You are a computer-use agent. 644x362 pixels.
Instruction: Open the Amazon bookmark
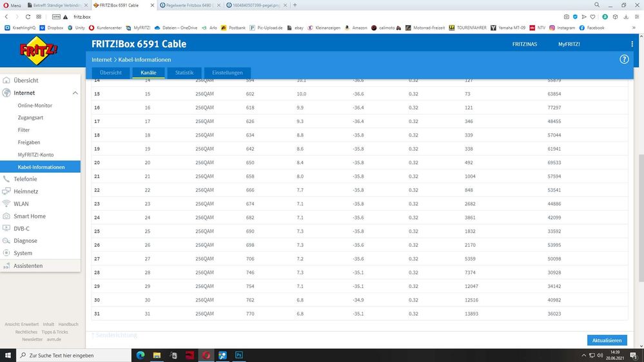click(356, 28)
